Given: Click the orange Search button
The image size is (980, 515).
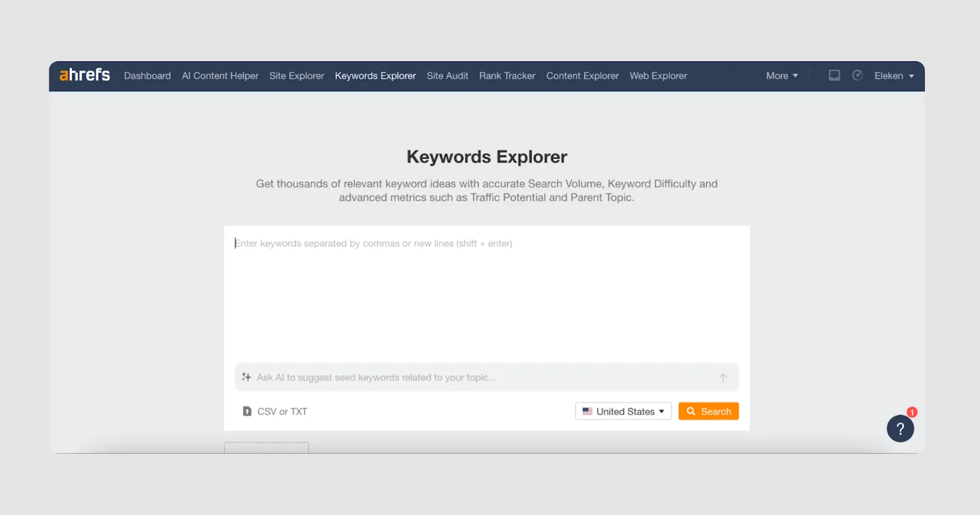Looking at the screenshot, I should (x=709, y=412).
